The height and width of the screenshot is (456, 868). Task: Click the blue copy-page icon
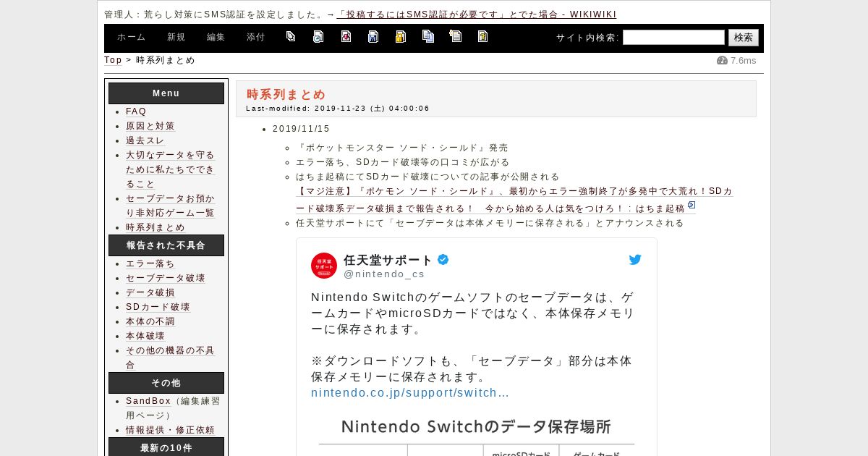pos(428,36)
